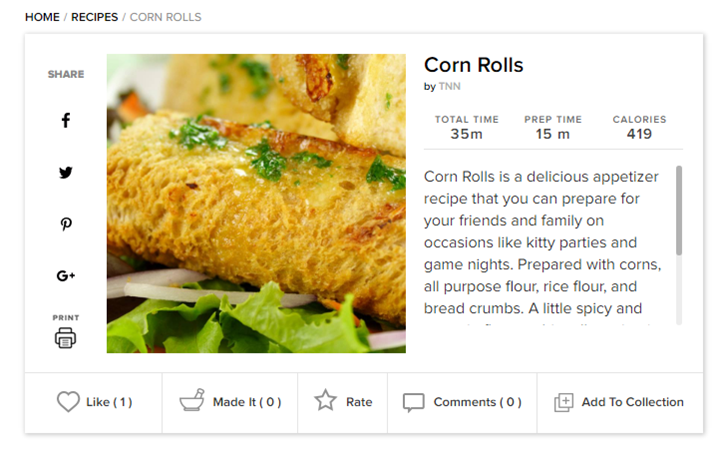The height and width of the screenshot is (450, 720).
Task: Click the Made It ( 0 ) text
Action: point(247,402)
